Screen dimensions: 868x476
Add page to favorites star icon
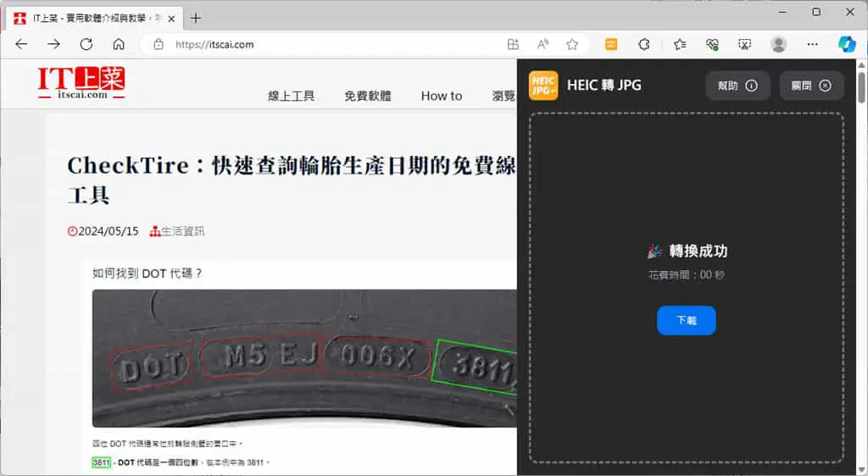[572, 44]
